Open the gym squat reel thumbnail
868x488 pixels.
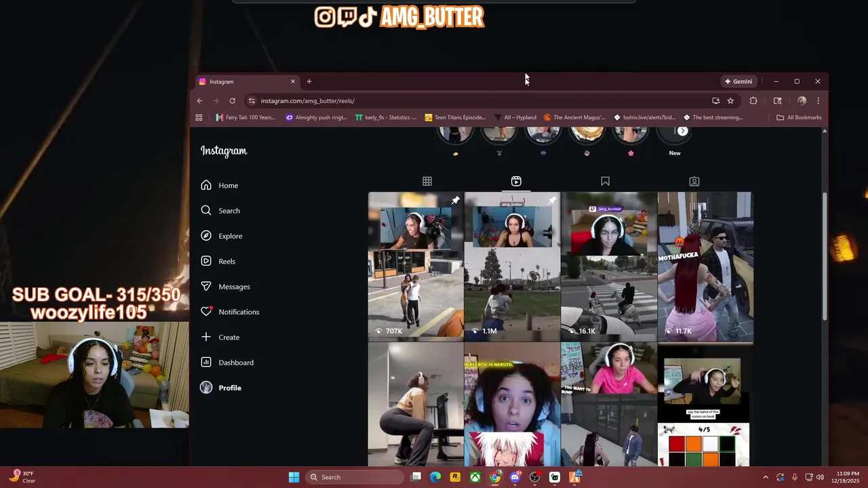[x=416, y=405]
